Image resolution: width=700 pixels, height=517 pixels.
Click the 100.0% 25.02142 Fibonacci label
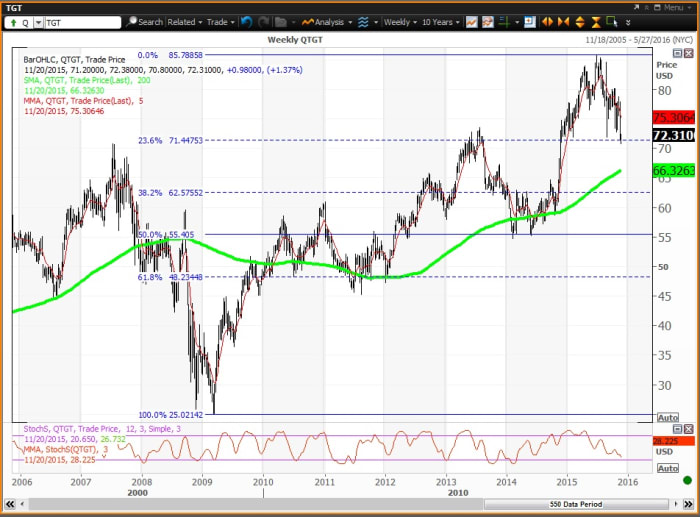pos(171,415)
